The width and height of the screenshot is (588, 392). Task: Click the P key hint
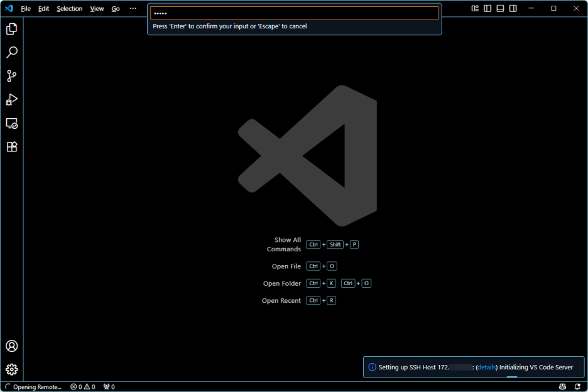click(x=354, y=244)
